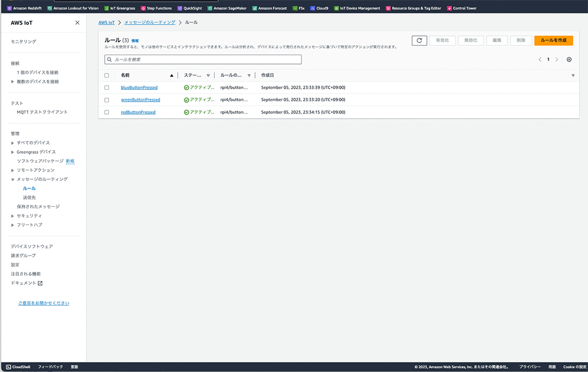
Task: Check the blueButtonPressed rule checkbox
Action: [x=106, y=88]
